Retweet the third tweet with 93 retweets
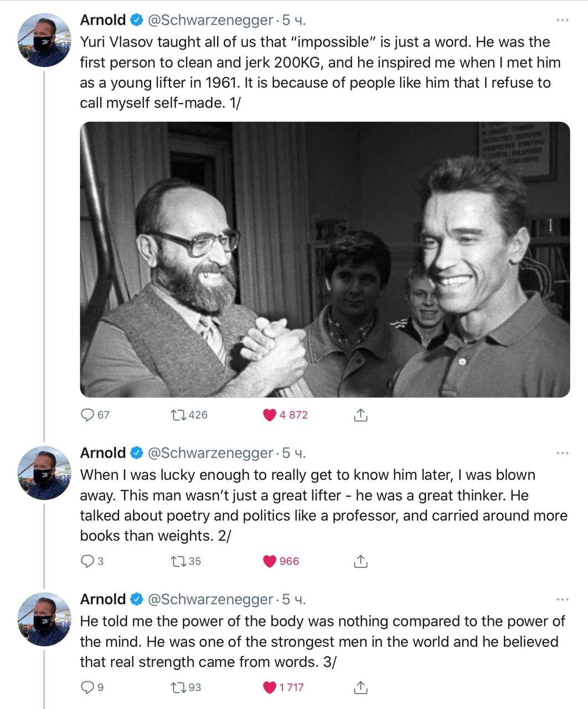 (x=179, y=687)
